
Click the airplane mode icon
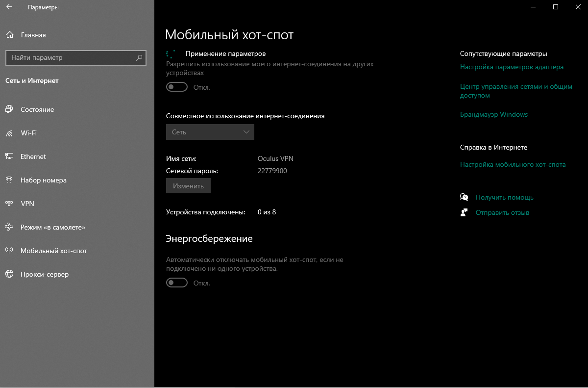click(x=9, y=227)
